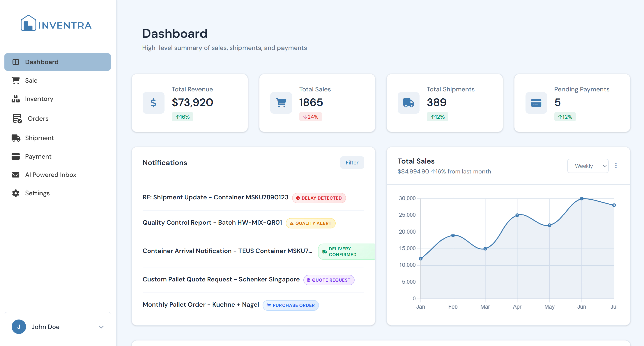Select the June data point on the sales chart
This screenshot has width=644, height=346.
click(581, 198)
